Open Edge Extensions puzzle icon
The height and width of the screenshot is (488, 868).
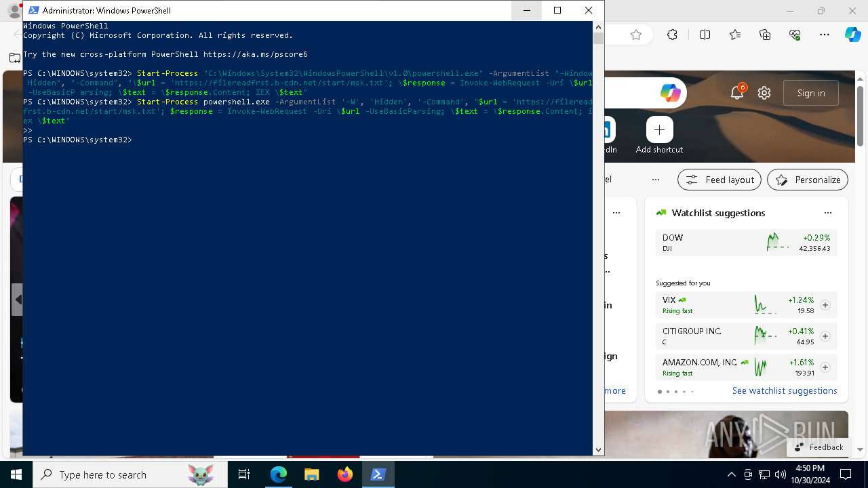[672, 35]
